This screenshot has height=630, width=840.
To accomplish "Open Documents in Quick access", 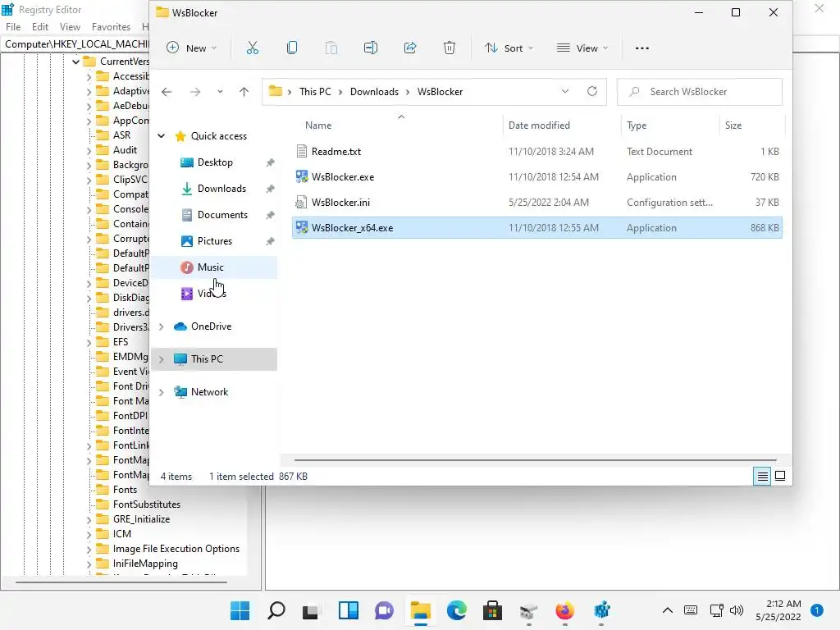I will coord(222,215).
